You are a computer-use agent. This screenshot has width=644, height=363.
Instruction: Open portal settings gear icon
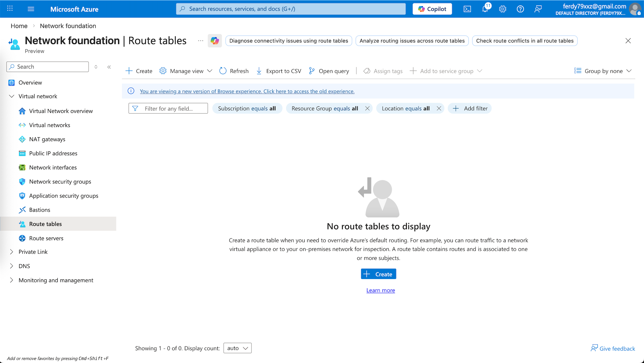coord(502,9)
